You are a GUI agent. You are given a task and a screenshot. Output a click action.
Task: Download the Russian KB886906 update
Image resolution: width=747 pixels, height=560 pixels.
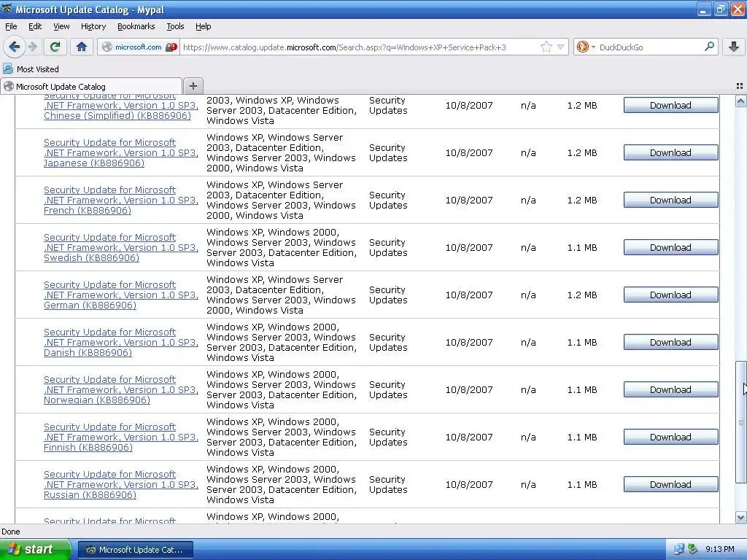tap(670, 484)
